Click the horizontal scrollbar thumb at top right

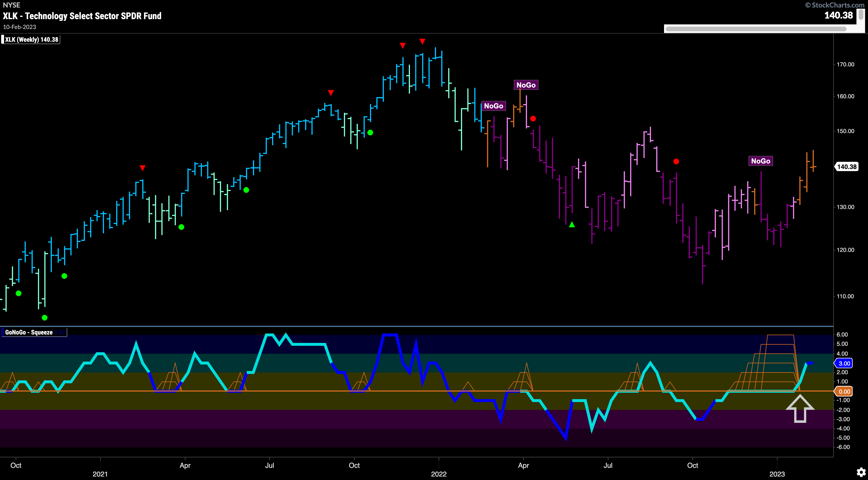(x=756, y=29)
